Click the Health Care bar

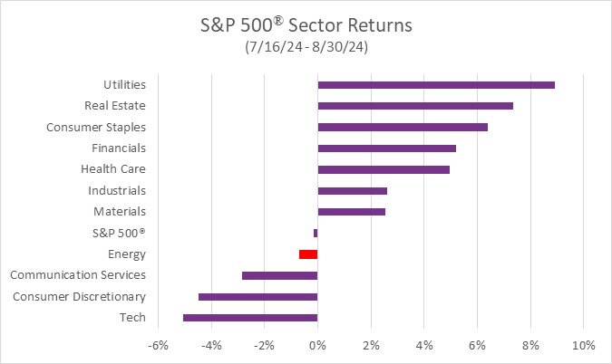pos(384,169)
